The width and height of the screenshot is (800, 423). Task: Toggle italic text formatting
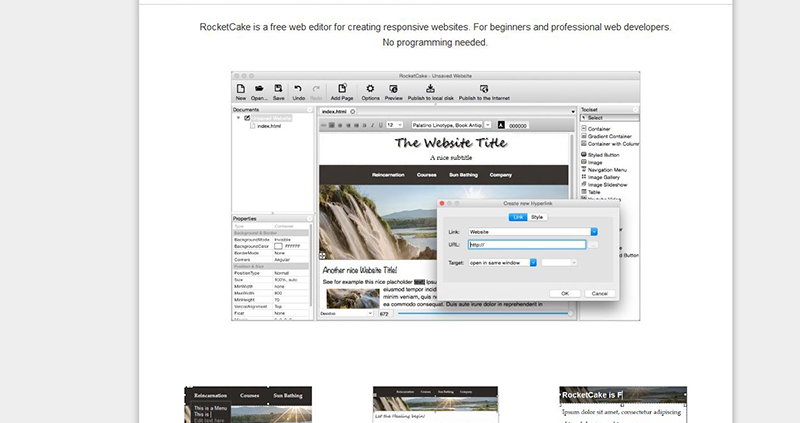click(x=372, y=125)
